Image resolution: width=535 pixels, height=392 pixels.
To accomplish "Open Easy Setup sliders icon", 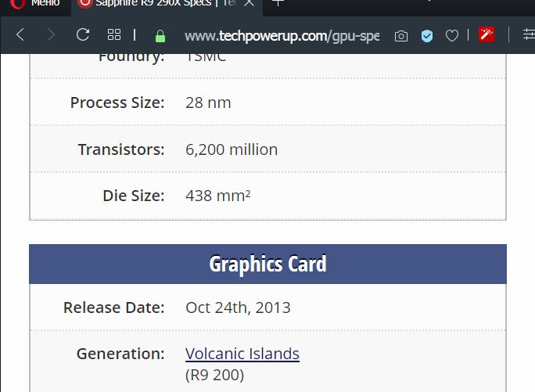I will [528, 35].
